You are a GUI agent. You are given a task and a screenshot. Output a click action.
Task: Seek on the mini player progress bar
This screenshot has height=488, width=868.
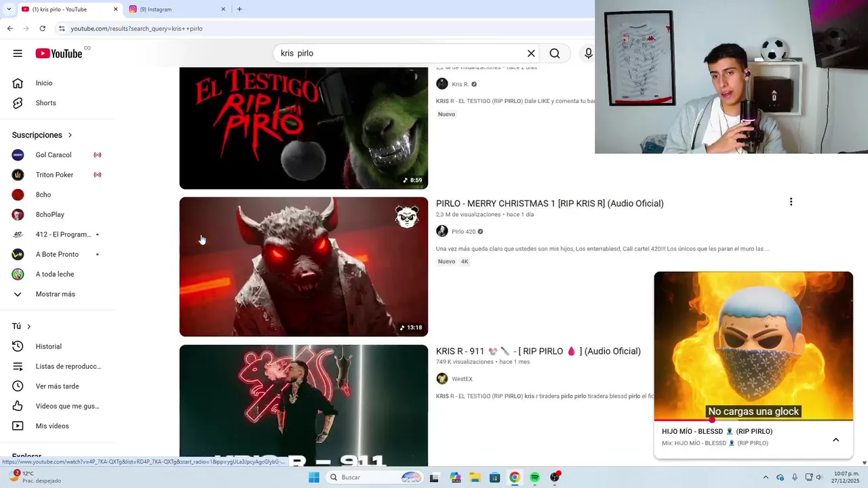coord(753,420)
